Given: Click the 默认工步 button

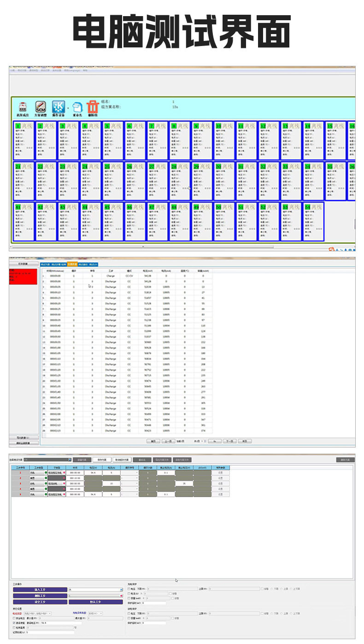Looking at the screenshot, I should 95,602.
